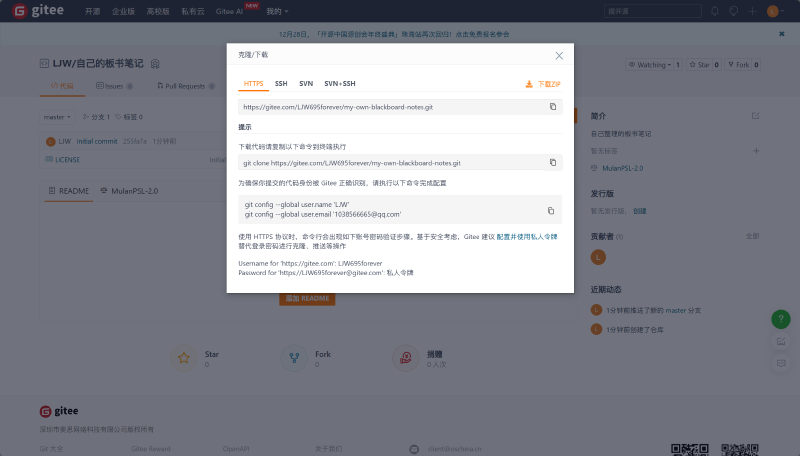Open MulanPSL-2.0 link in sidebar
Viewport: 800px width, 456px height.
click(x=622, y=168)
